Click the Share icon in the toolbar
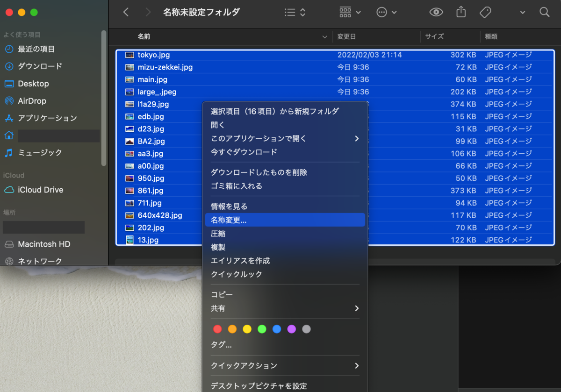 click(460, 12)
